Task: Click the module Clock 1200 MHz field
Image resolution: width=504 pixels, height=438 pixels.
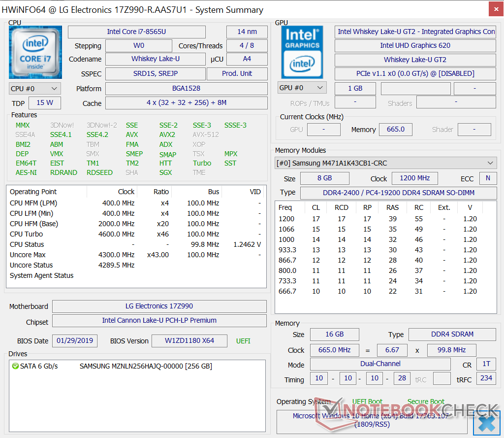Action: [414, 178]
